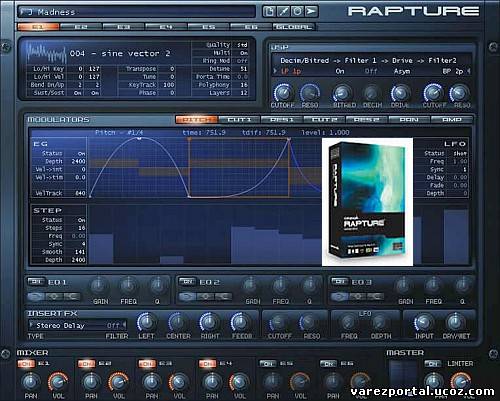
Task: Select EQ 2 low shelf shape icon
Action: tap(187, 296)
